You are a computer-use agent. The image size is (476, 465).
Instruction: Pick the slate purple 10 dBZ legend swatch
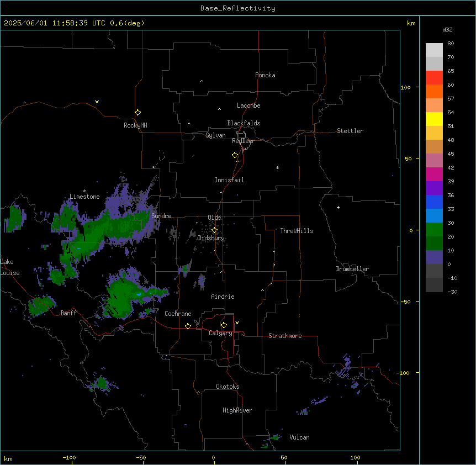(434, 257)
